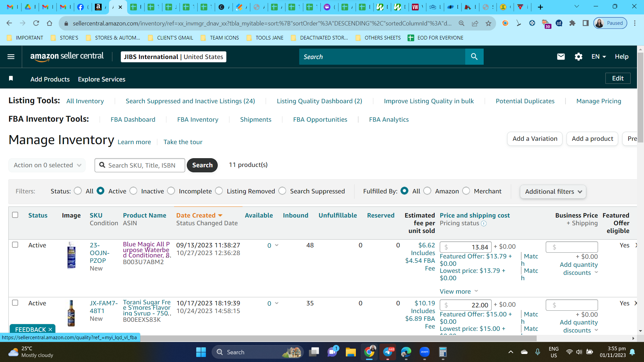Click the zoom magnifier icon in address bar
Screen dimensions: 644x362
coord(462,23)
